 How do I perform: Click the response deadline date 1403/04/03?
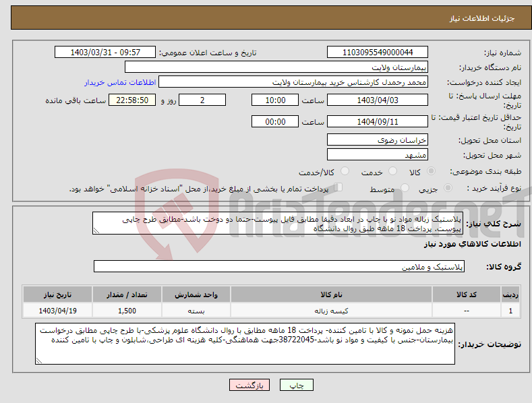pos(378,100)
